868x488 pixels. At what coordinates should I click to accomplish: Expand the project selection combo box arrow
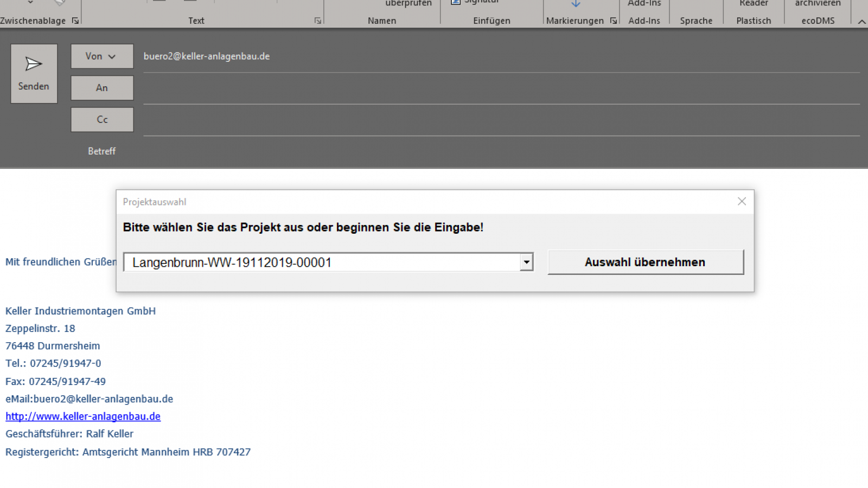(x=526, y=262)
